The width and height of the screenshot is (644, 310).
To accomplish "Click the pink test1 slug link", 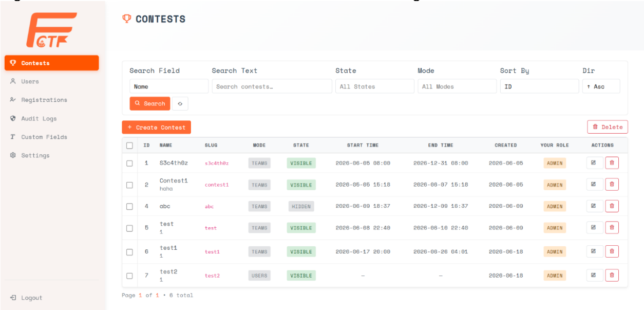I will pyautogui.click(x=212, y=251).
